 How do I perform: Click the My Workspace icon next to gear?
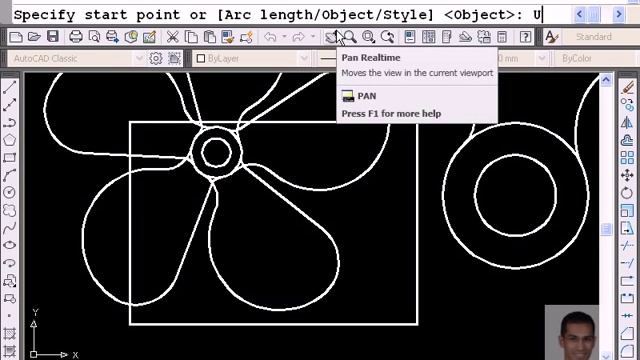pos(174,58)
